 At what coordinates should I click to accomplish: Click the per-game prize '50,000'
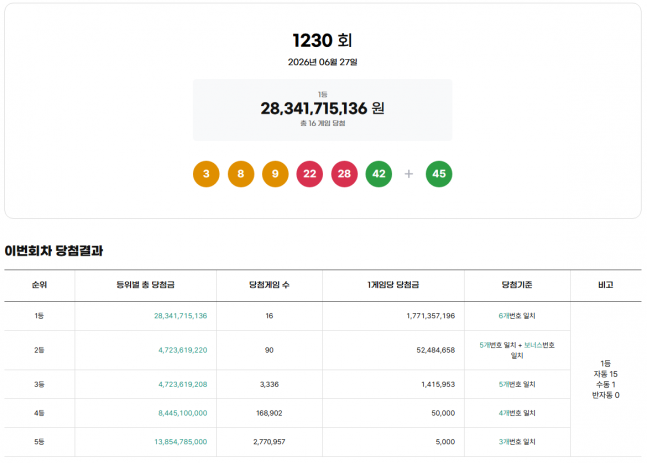pos(443,413)
